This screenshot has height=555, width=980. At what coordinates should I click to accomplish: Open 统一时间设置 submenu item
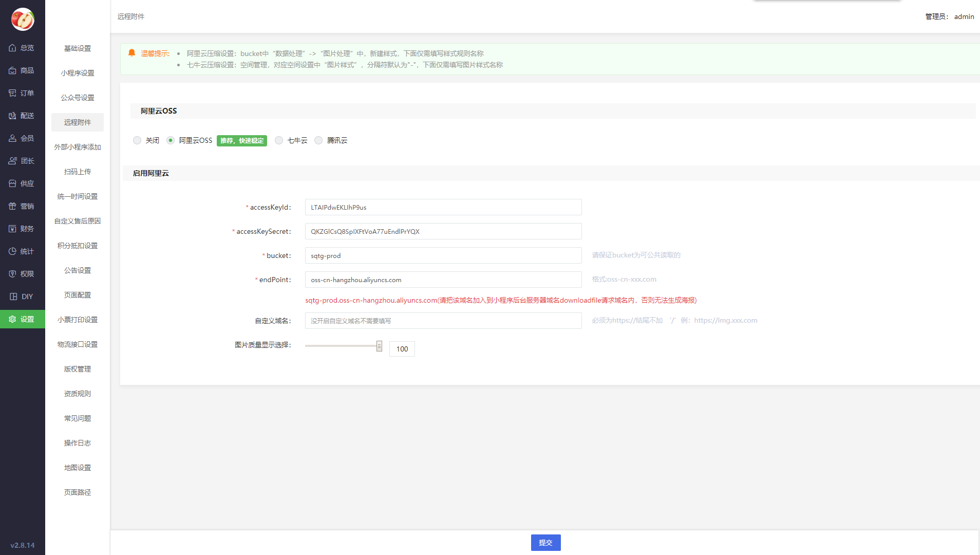[78, 196]
